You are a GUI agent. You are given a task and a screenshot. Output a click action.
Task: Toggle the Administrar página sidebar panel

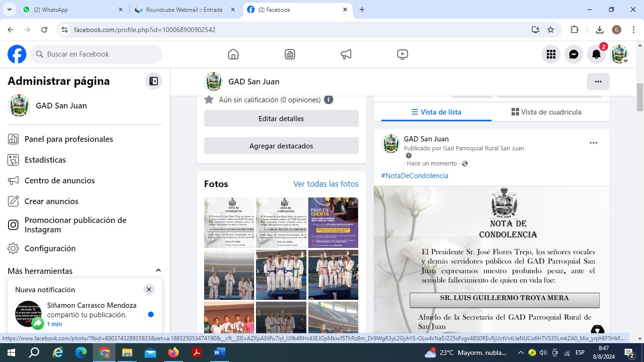[154, 81]
